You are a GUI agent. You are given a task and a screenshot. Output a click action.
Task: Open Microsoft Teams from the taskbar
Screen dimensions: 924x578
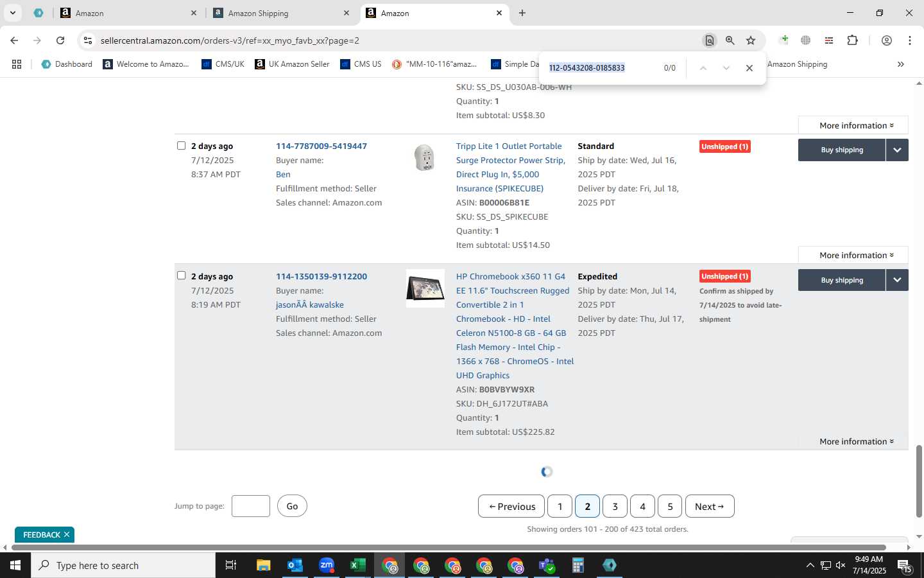[x=547, y=565]
